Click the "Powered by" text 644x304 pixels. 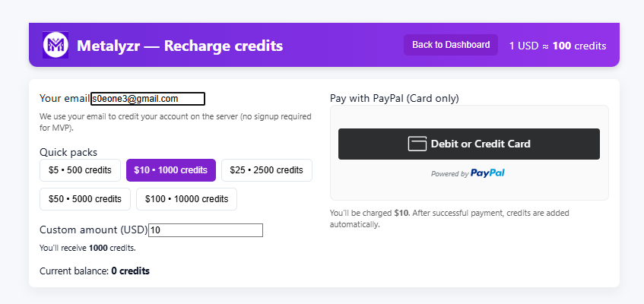coord(449,174)
